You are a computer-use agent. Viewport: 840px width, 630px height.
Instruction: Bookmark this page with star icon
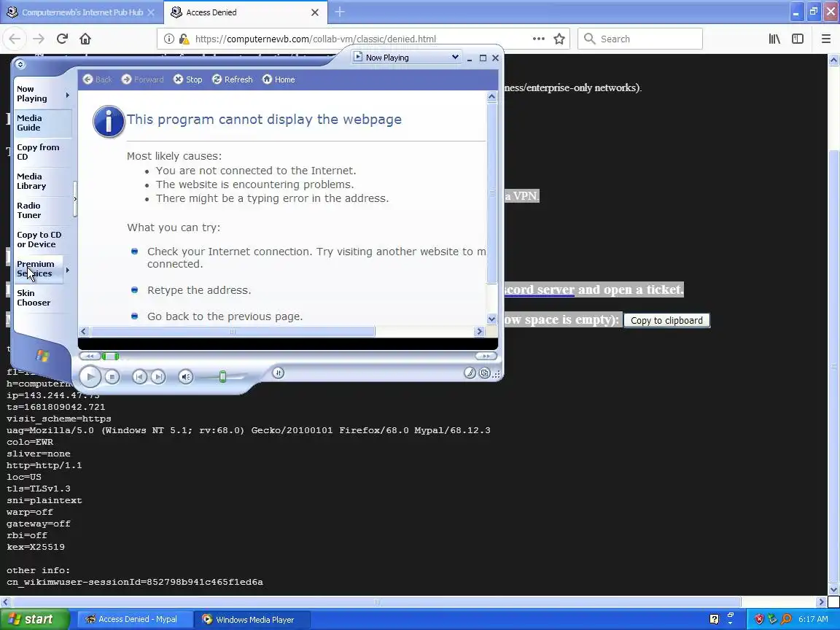tap(559, 39)
